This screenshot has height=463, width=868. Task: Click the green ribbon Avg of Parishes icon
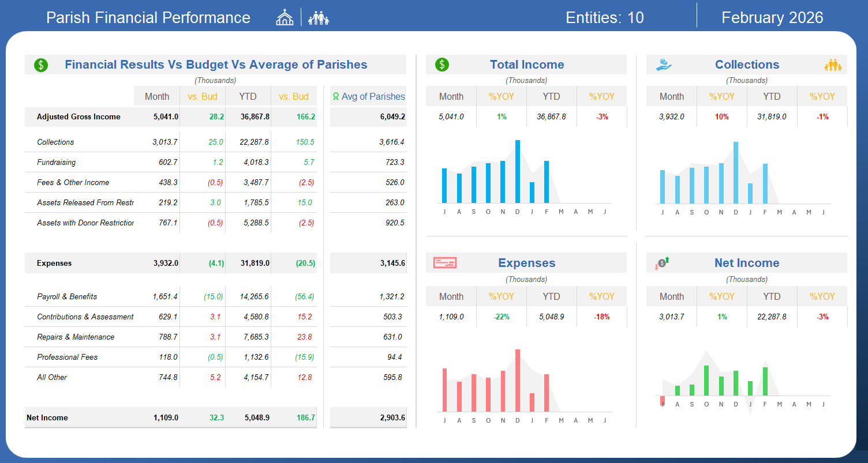(x=335, y=96)
